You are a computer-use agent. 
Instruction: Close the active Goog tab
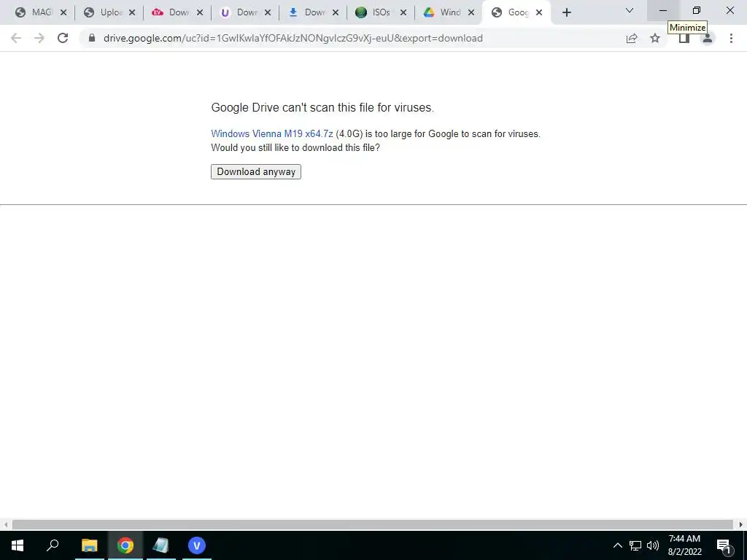click(x=539, y=13)
